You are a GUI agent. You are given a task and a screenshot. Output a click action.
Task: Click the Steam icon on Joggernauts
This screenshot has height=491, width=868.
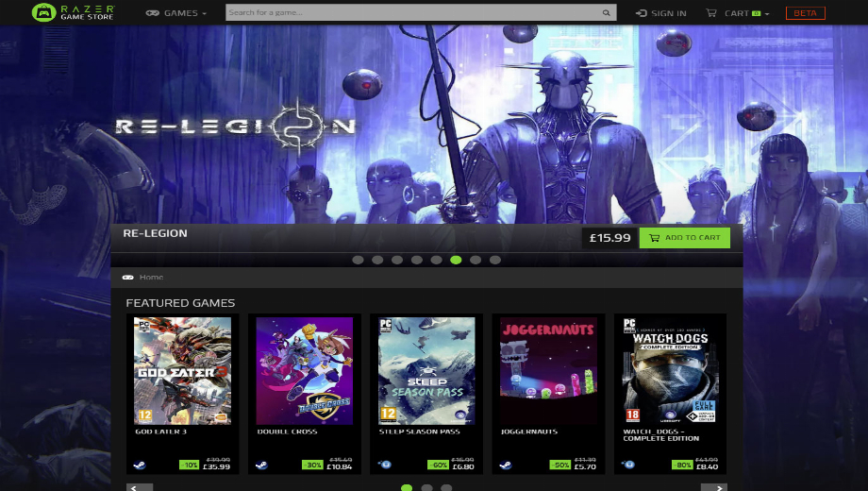pos(506,465)
